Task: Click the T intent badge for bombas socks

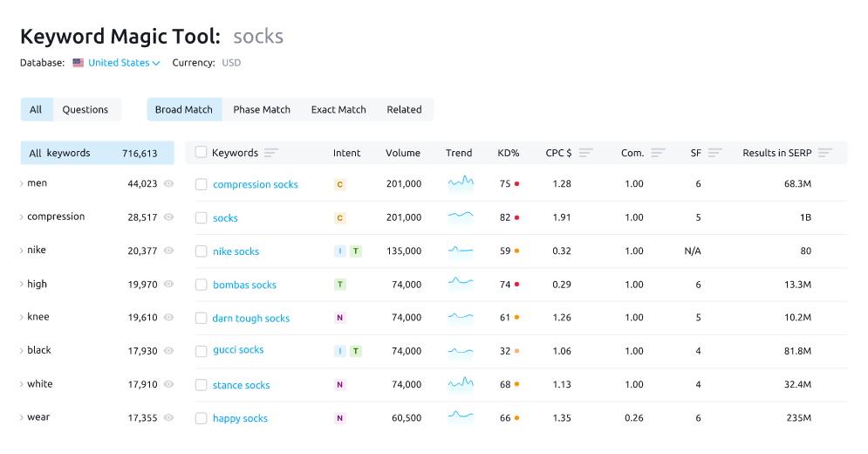Action: point(340,285)
